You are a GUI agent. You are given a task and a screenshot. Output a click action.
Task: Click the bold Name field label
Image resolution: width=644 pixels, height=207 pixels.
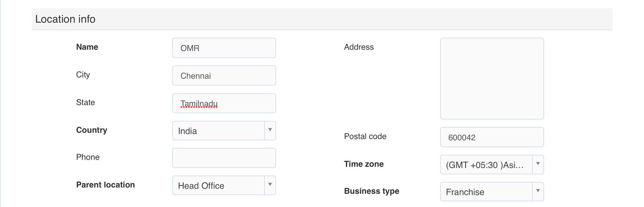tap(87, 47)
